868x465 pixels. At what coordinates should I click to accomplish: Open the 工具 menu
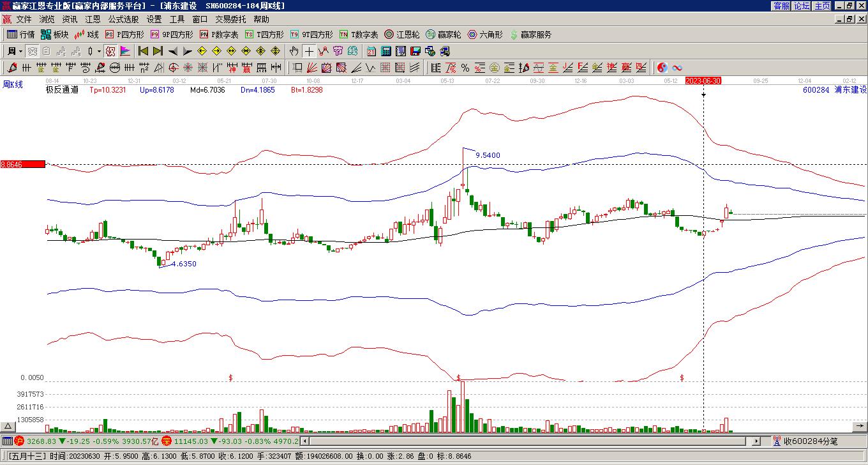click(177, 20)
